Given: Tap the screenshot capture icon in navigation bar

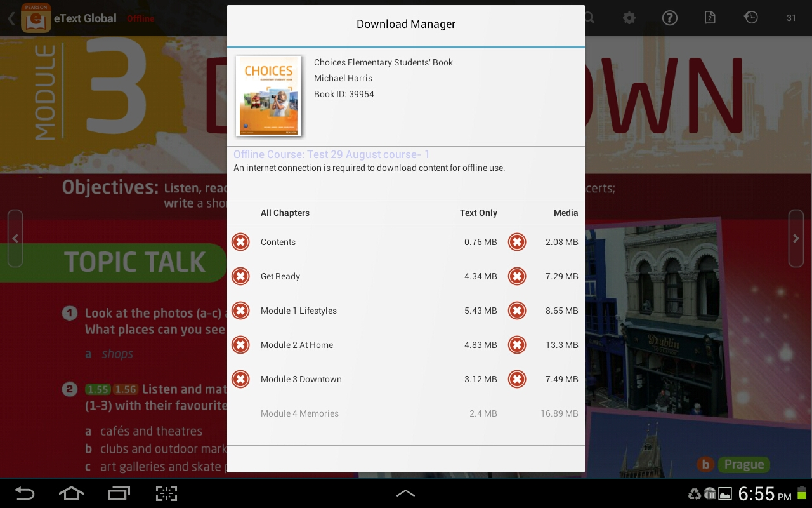Looking at the screenshot, I should click(x=166, y=493).
